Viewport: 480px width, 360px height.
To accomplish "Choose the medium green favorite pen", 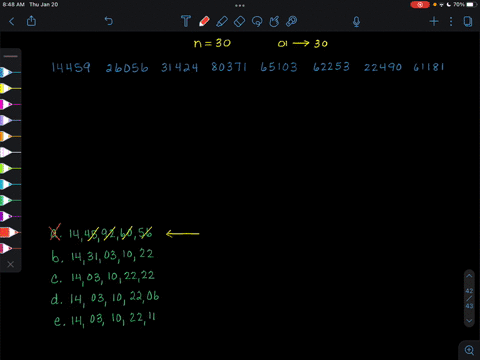I will [10, 200].
